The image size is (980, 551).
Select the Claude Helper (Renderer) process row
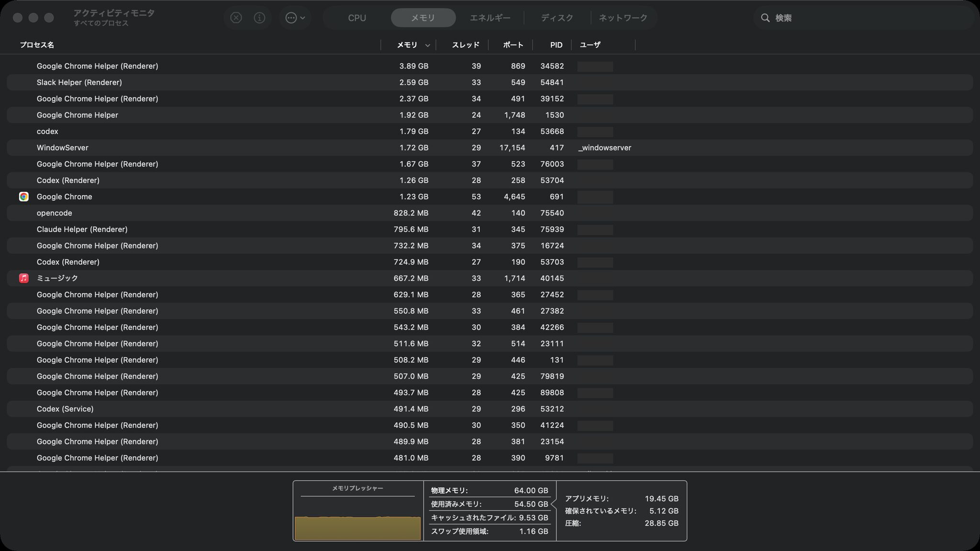(490, 229)
